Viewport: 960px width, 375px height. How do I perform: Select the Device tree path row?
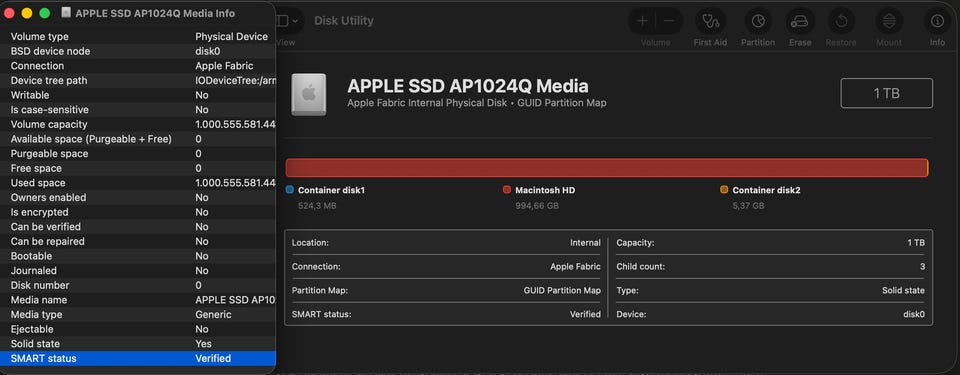point(138,80)
